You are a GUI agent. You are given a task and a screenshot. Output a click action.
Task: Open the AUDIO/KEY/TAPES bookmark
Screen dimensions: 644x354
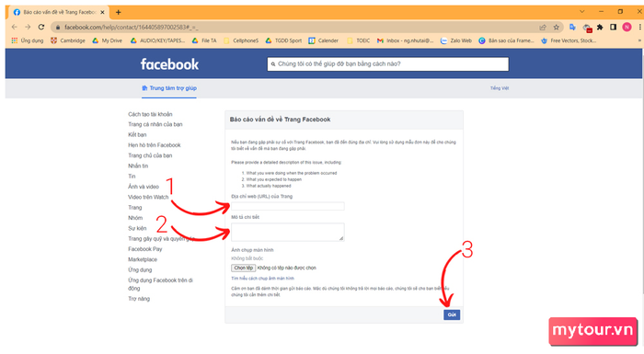(x=157, y=40)
